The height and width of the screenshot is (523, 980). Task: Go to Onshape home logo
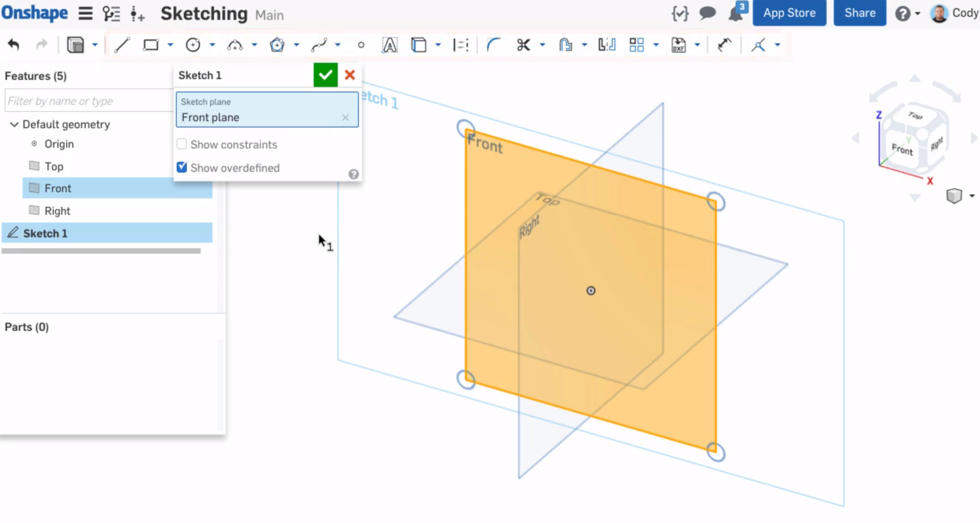click(x=34, y=13)
